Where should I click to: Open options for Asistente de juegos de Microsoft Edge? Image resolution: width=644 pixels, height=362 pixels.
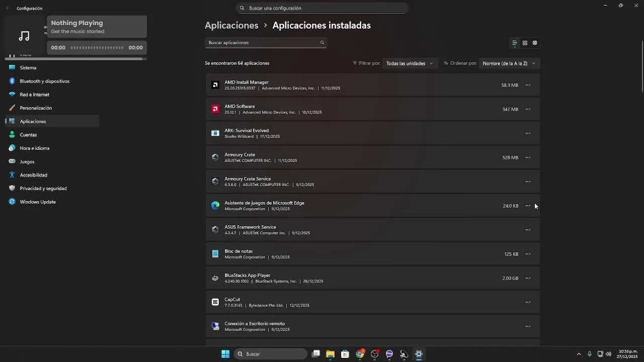(528, 206)
